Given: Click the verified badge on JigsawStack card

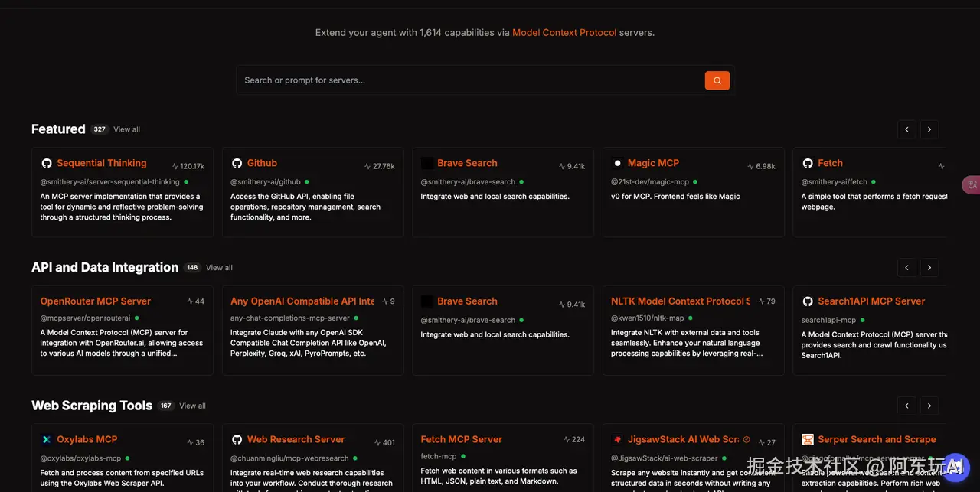Looking at the screenshot, I should (x=746, y=440).
